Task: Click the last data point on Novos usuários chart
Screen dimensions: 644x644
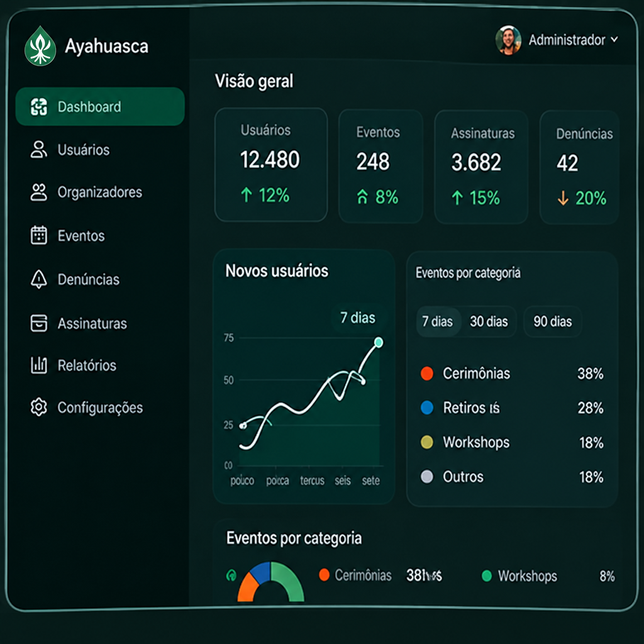Action: tap(379, 343)
